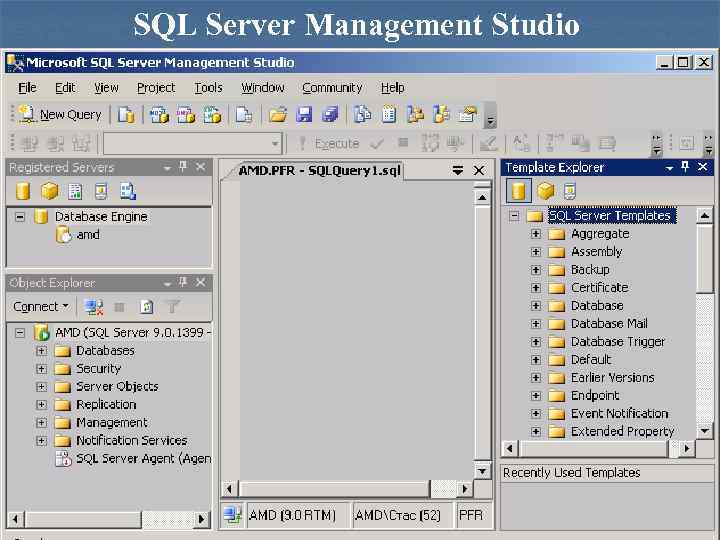Select Analysis Services in Registered Servers toolbar
Image resolution: width=720 pixels, height=540 pixels.
point(49,191)
